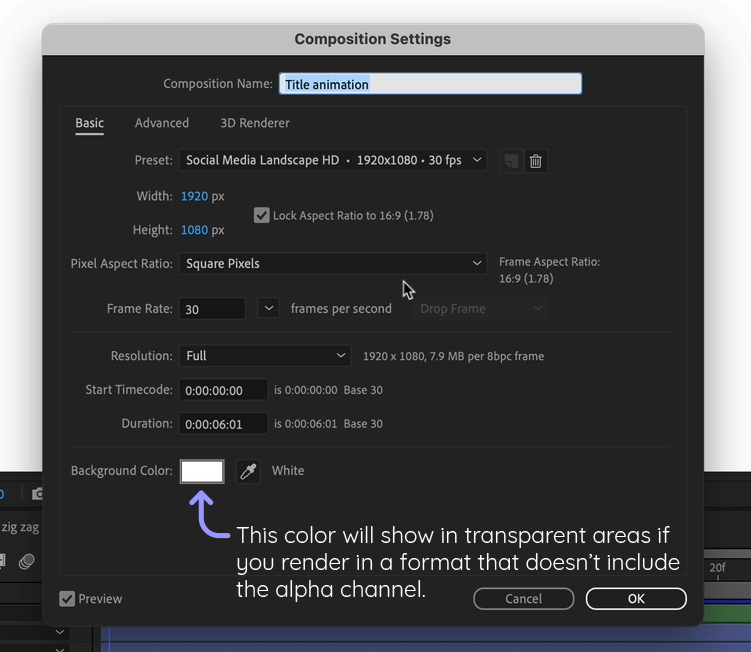Switch to the Basic tab
Screen dimensions: 751x652
(89, 123)
